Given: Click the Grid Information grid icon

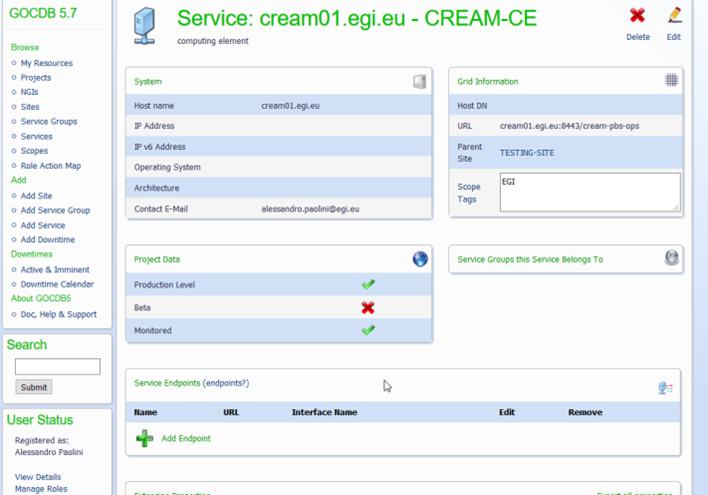Looking at the screenshot, I should (x=671, y=80).
